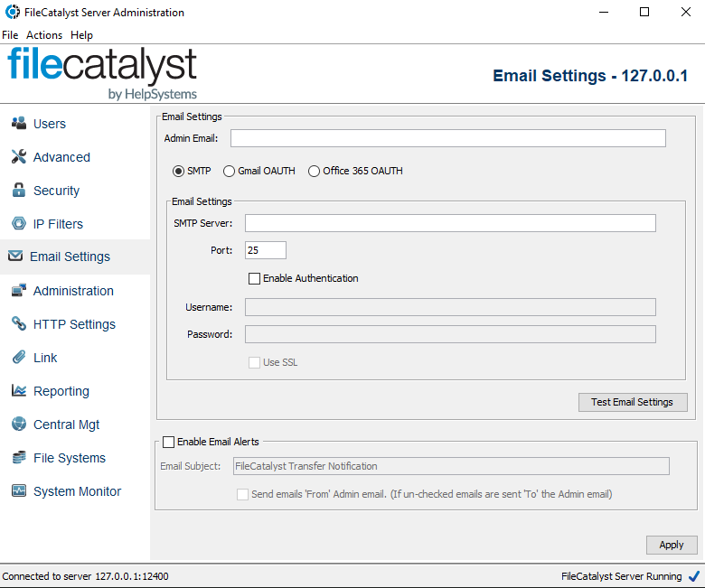The image size is (705, 588).
Task: Choose Office 365 OAUTH radio option
Action: click(314, 171)
